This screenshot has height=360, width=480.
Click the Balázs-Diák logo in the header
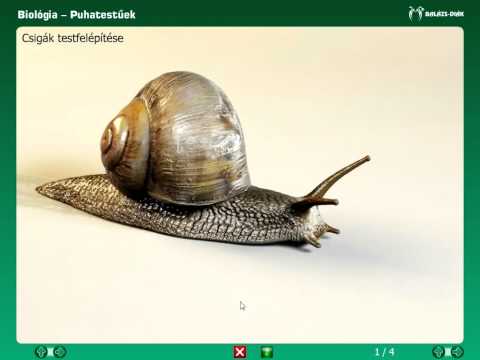pyautogui.click(x=436, y=14)
